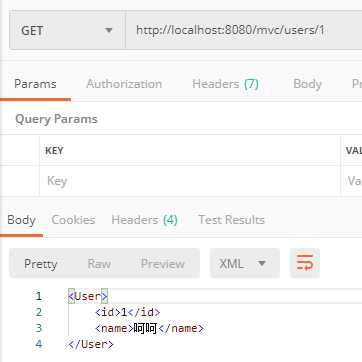Image resolution: width=362 pixels, height=362 pixels.
Task: Select the Pretty view button
Action: click(41, 264)
